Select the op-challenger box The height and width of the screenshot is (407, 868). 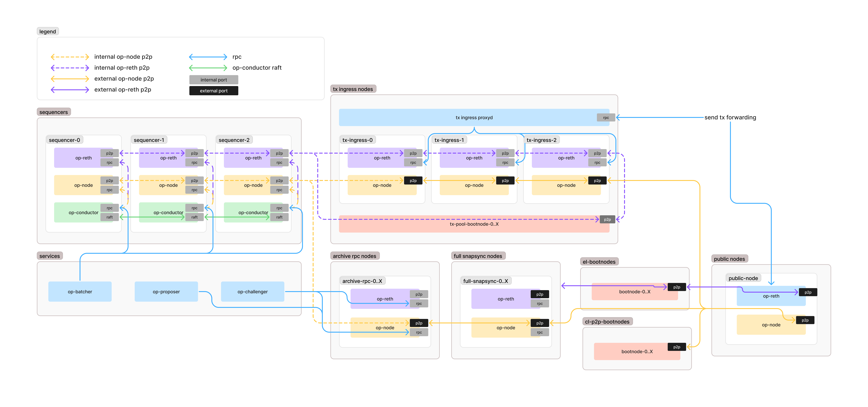point(252,291)
